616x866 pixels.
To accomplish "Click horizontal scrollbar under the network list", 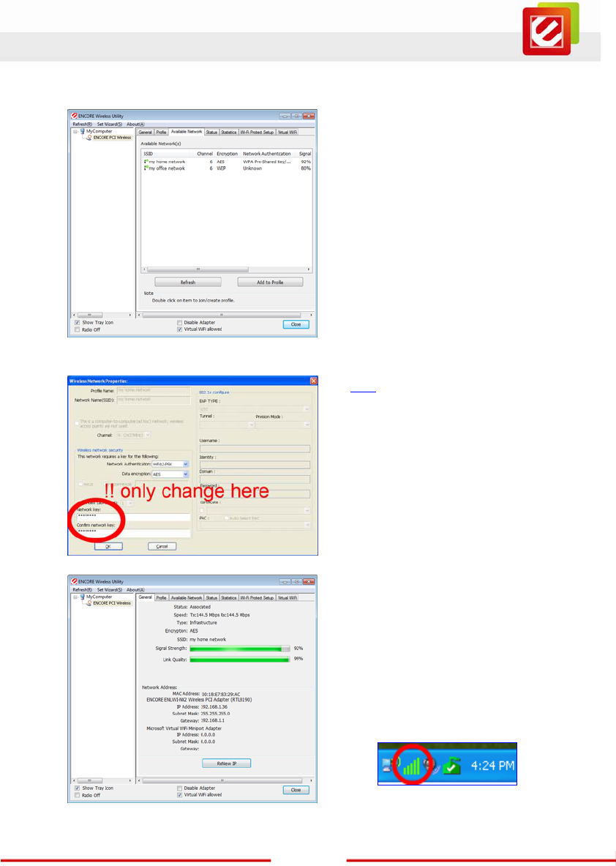I will click(x=226, y=269).
